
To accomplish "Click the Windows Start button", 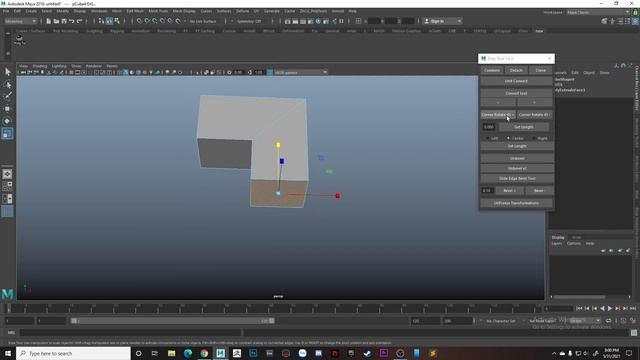I will coord(8,353).
